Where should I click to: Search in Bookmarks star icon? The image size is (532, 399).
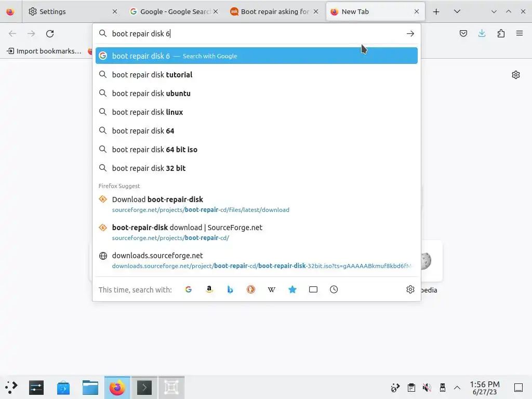point(292,289)
